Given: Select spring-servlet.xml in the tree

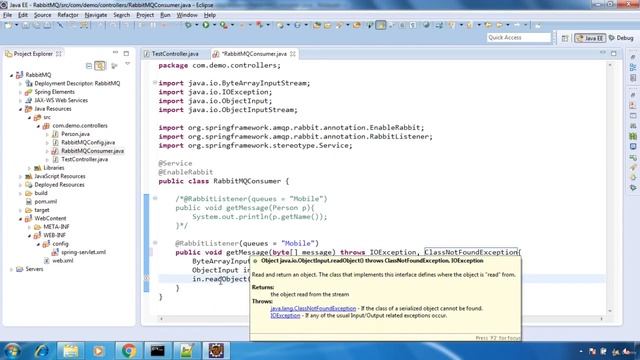Looking at the screenshot, I should coord(83,252).
